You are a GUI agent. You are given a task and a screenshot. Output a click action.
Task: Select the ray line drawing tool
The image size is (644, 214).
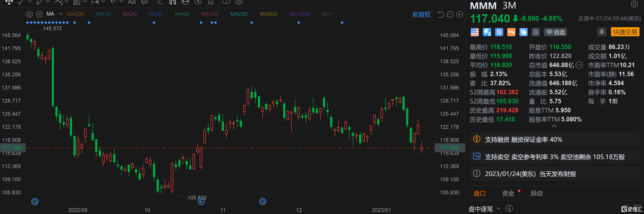click(x=40, y=2)
